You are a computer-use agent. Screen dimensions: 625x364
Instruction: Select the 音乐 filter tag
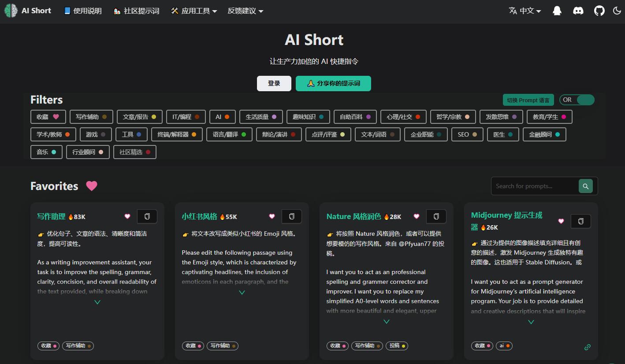[46, 152]
